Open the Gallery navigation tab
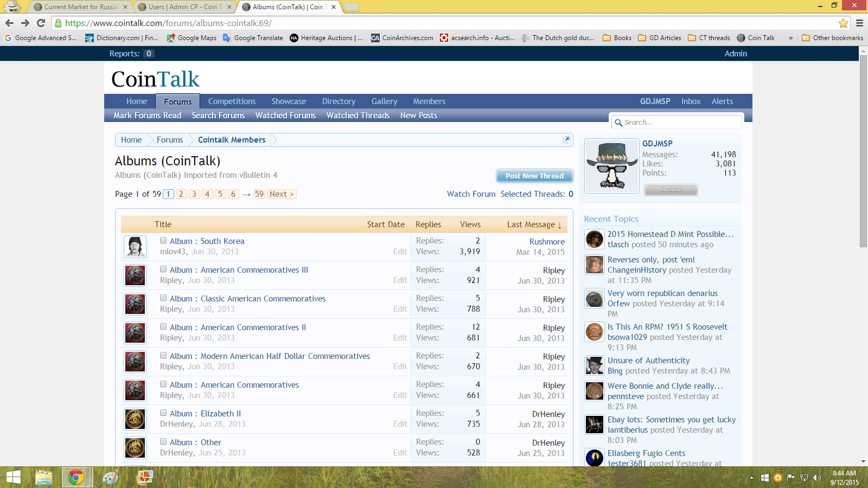 (x=384, y=101)
